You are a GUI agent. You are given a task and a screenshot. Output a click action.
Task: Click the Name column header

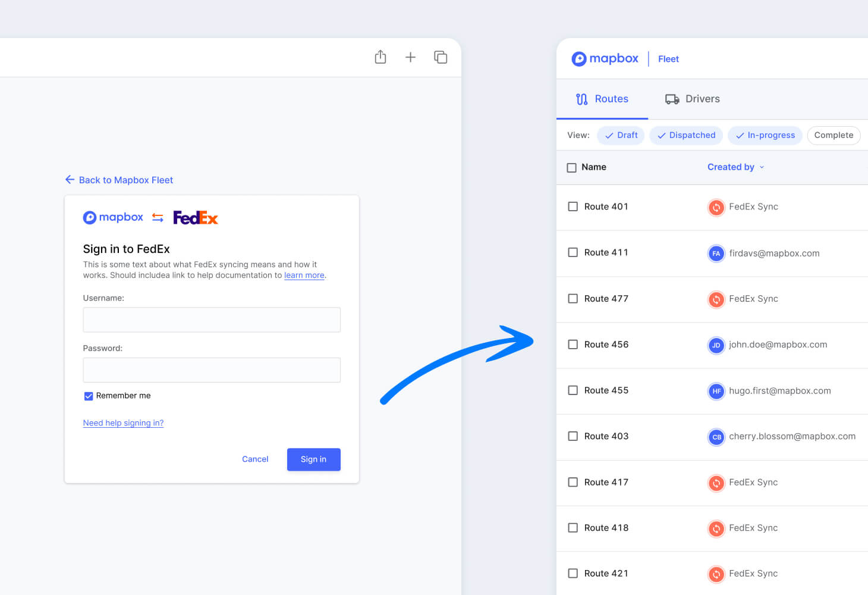(x=594, y=167)
